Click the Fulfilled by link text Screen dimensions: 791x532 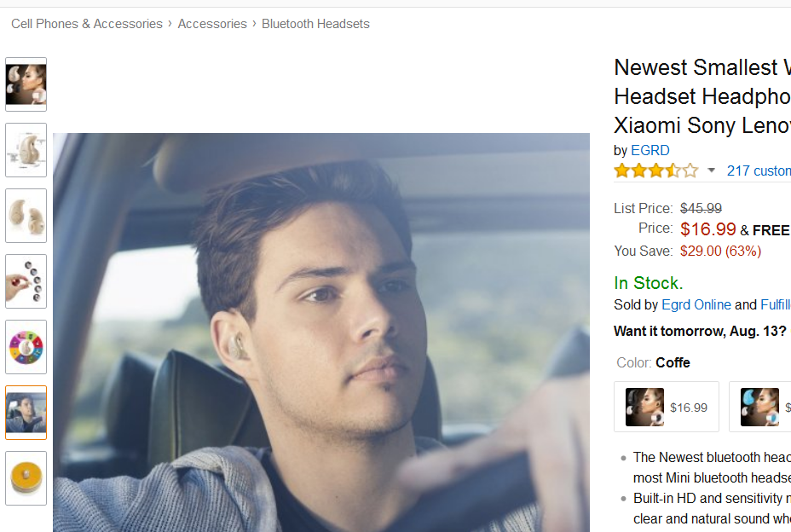776,305
